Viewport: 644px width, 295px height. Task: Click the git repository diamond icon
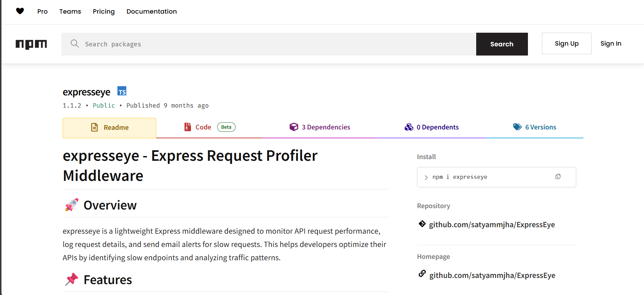coord(422,224)
